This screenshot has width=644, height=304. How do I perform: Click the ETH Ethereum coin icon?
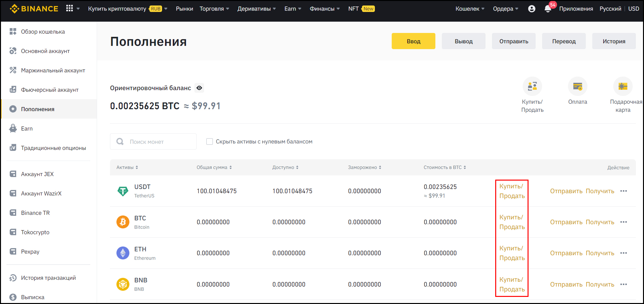click(123, 253)
